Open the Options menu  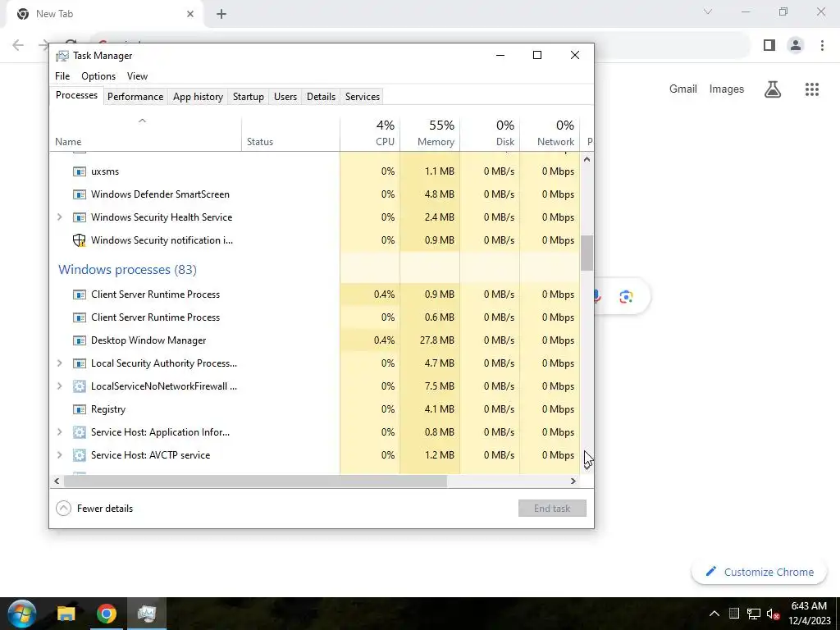coord(98,76)
